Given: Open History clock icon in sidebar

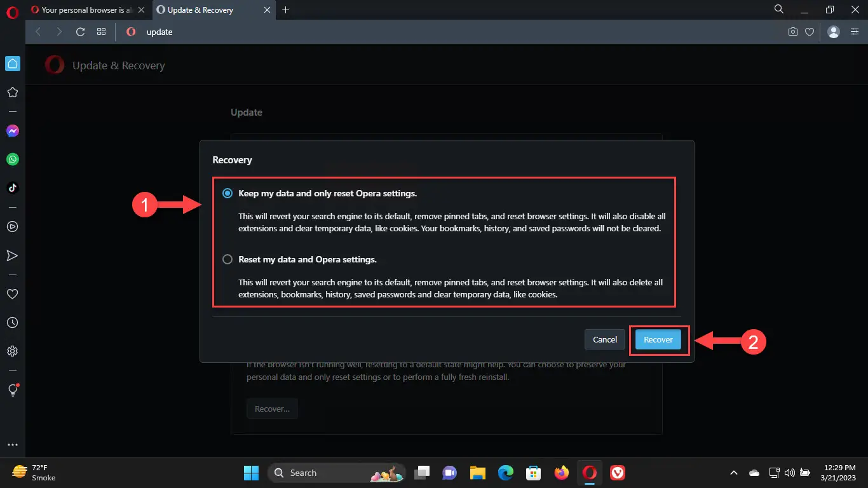Looking at the screenshot, I should [x=12, y=323].
